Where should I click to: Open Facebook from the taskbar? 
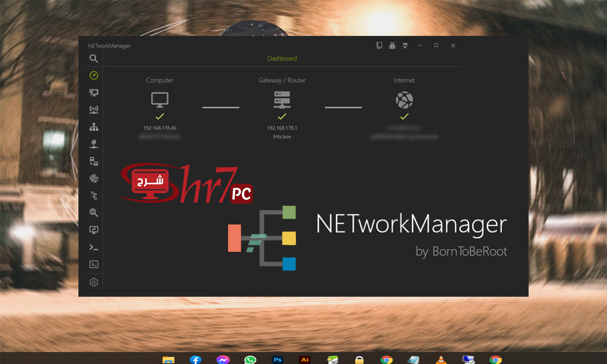pos(195,359)
